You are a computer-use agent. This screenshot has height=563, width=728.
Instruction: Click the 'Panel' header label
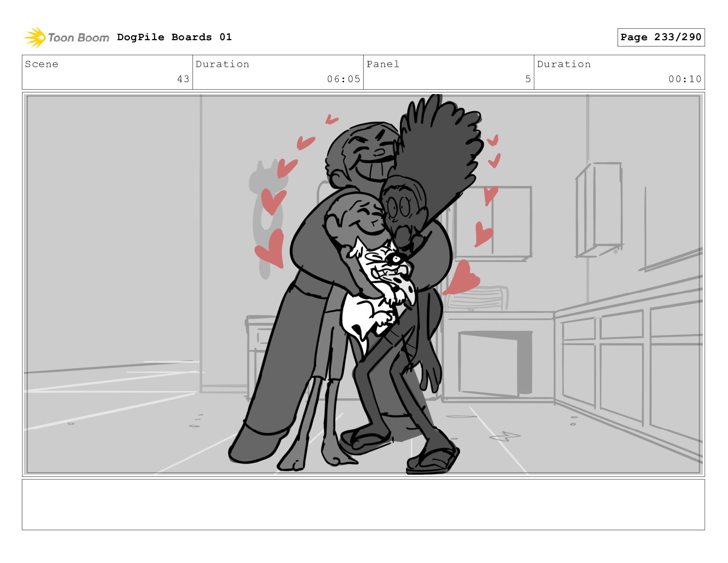pos(383,64)
